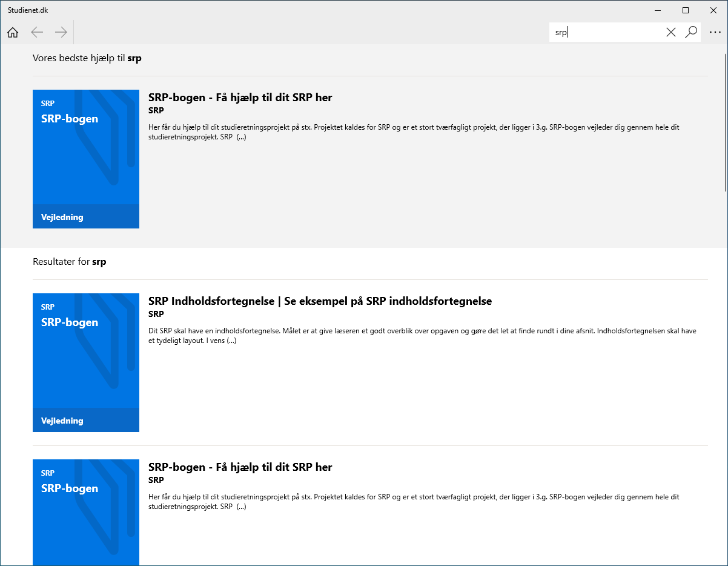Click the last result's description text
The image size is (728, 566).
[x=414, y=502]
